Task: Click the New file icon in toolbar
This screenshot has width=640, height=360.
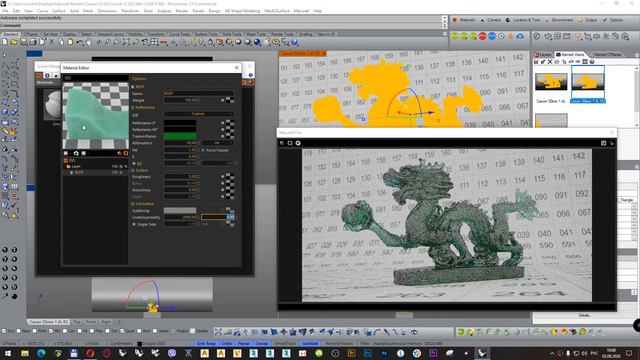Action: pos(5,42)
